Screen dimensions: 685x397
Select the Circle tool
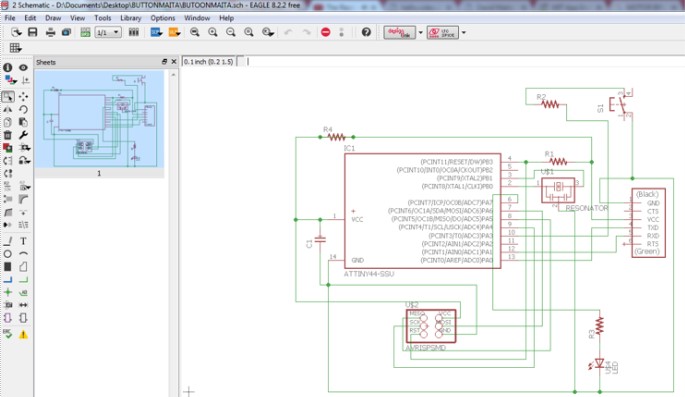pyautogui.click(x=8, y=254)
